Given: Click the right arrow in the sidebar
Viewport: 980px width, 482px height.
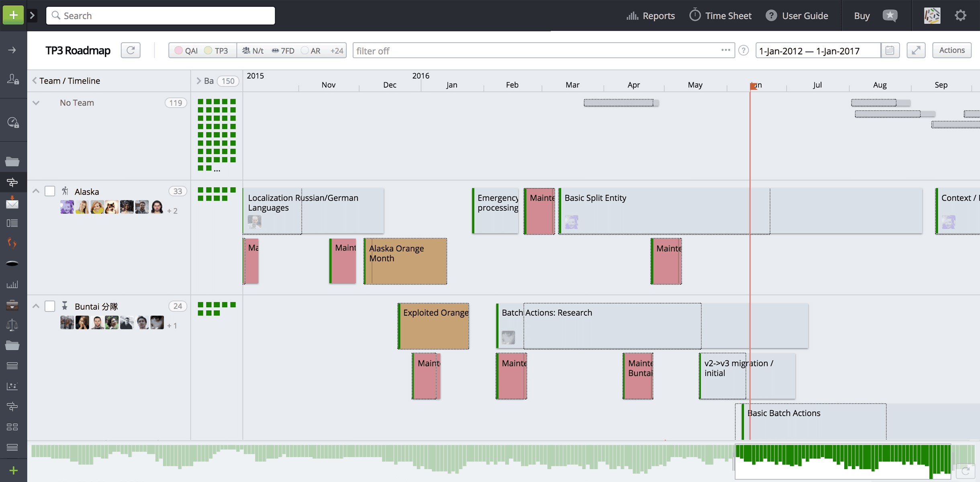Looking at the screenshot, I should coord(12,50).
